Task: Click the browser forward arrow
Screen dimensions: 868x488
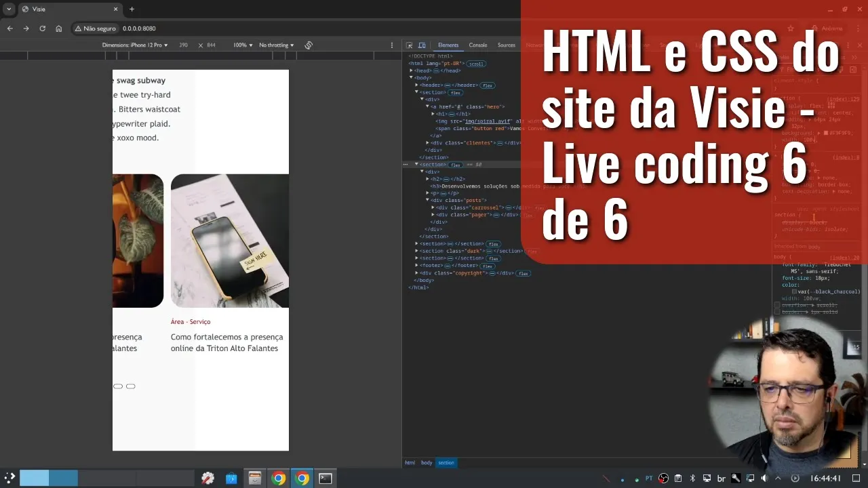Action: pyautogui.click(x=26, y=28)
